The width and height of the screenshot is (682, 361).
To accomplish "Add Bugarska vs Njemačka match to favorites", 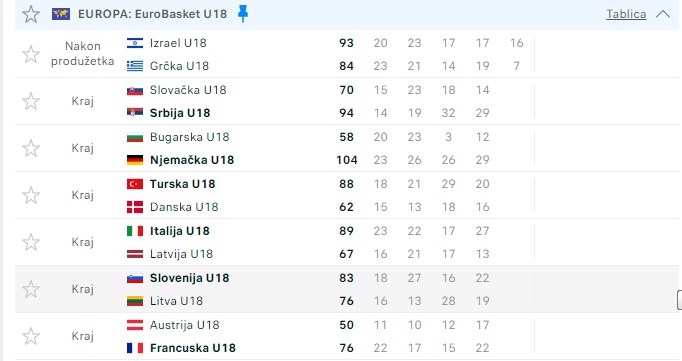I will [x=31, y=148].
